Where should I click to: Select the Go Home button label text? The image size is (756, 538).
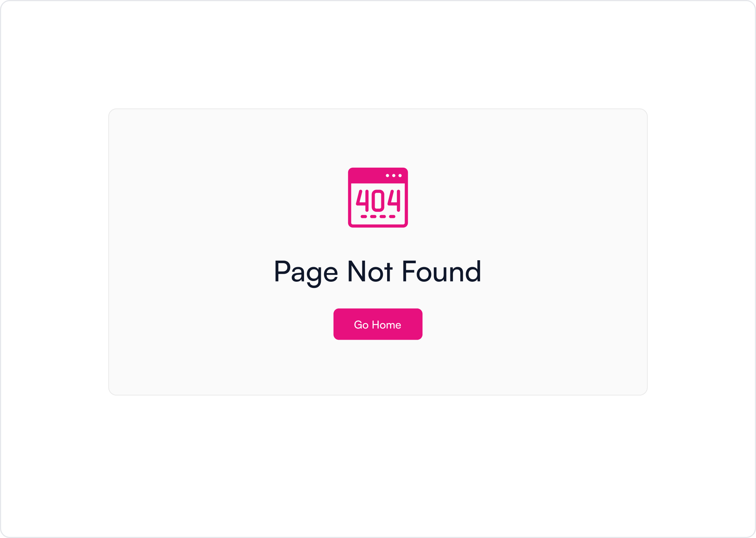(x=378, y=325)
